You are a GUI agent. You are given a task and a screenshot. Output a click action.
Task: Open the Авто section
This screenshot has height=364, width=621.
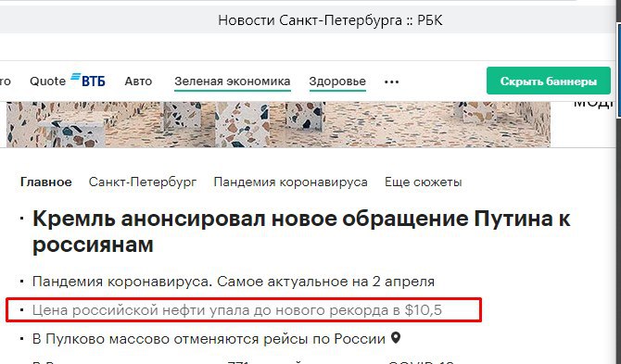(x=138, y=82)
